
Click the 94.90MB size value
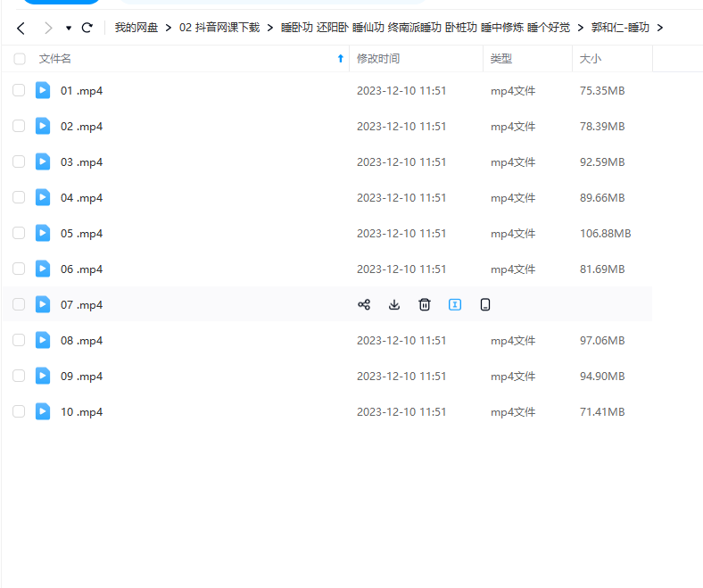pos(602,377)
